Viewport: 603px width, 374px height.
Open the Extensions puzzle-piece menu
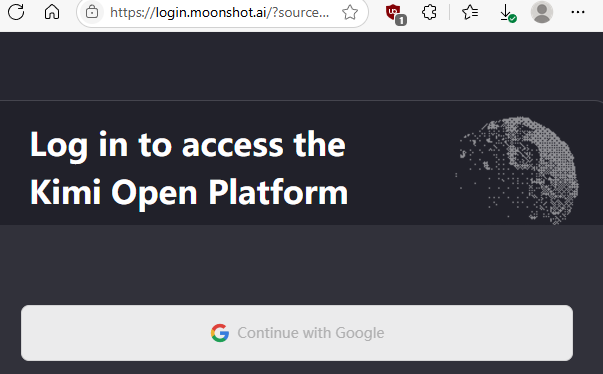tap(429, 12)
